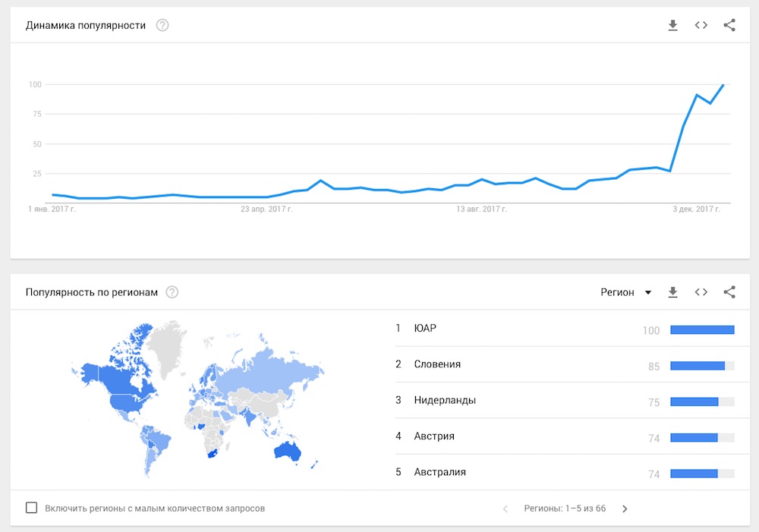Share the regional popularity panel

[729, 292]
